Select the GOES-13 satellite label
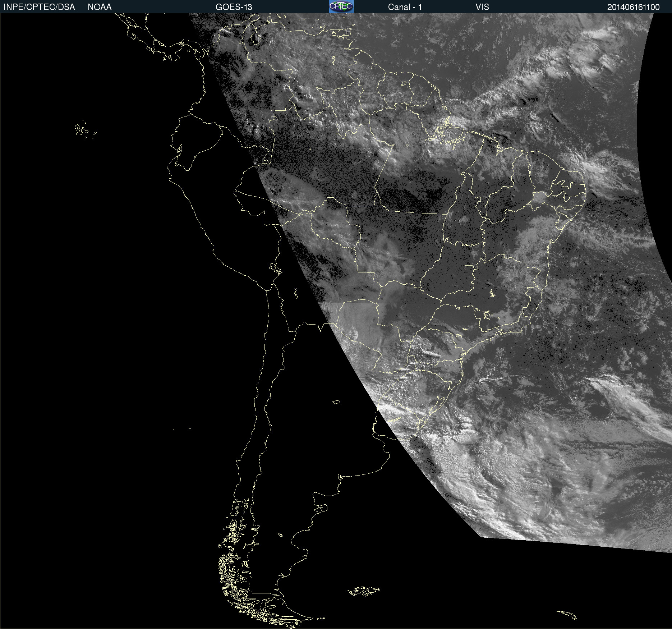 point(234,7)
